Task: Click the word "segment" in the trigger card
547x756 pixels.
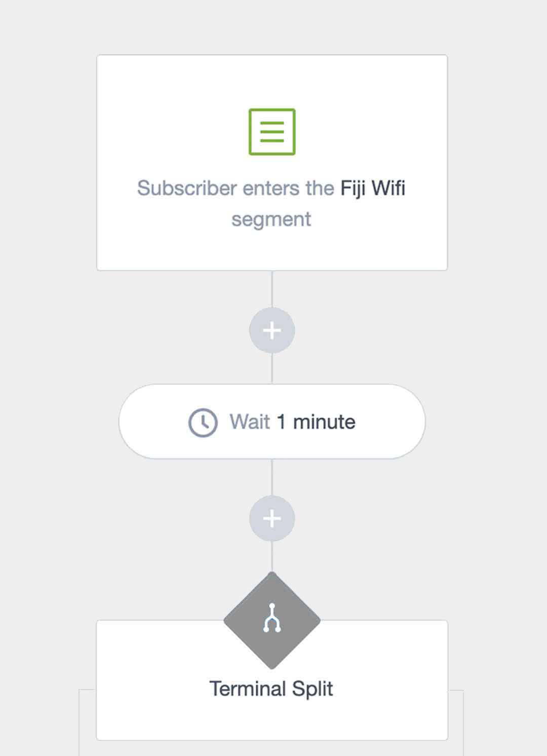Action: click(271, 219)
